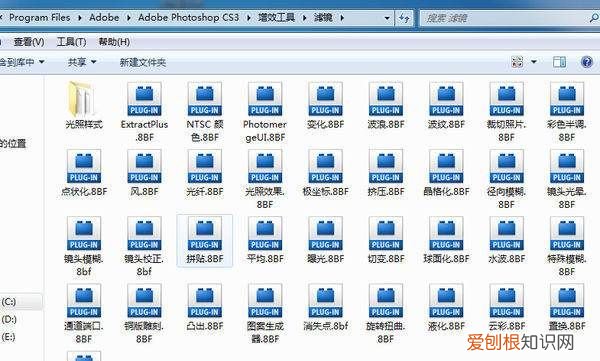This screenshot has width=600, height=361.
Task: Select the 置换.8BF plug-in file
Action: pos(567,307)
